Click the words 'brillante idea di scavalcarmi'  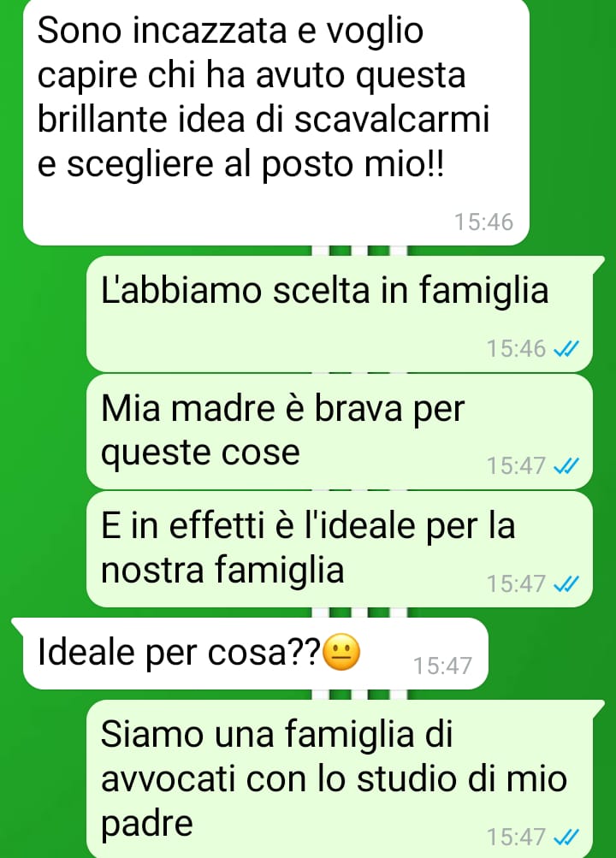point(264,119)
